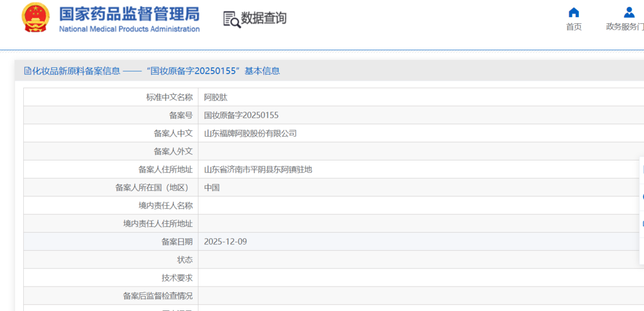Screen dimensions: 644x311
Task: Click the document icon before 化妆品新原料备案信息
Action: coord(27,71)
